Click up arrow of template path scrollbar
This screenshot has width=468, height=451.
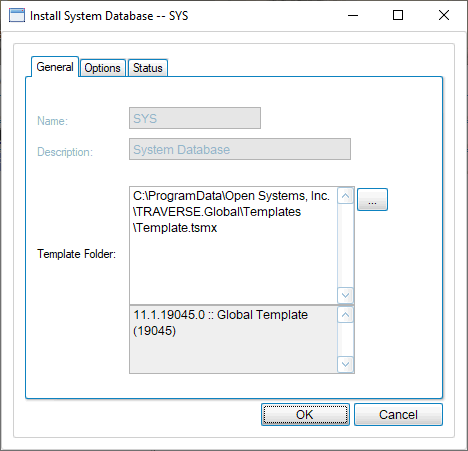pyautogui.click(x=345, y=196)
